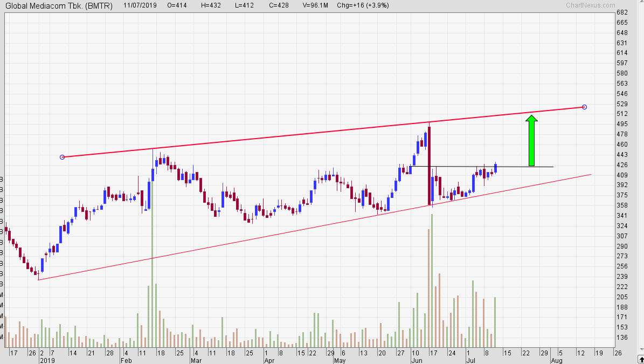The height and width of the screenshot is (364, 644).
Task: Click the left circle anchor of the red trendline
Action: (62, 157)
